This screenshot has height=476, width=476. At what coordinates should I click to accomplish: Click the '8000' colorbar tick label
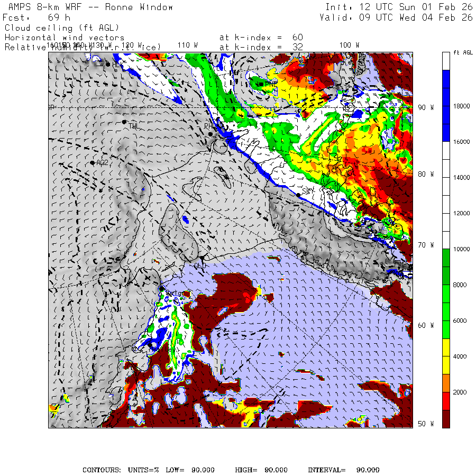pyautogui.click(x=460, y=285)
